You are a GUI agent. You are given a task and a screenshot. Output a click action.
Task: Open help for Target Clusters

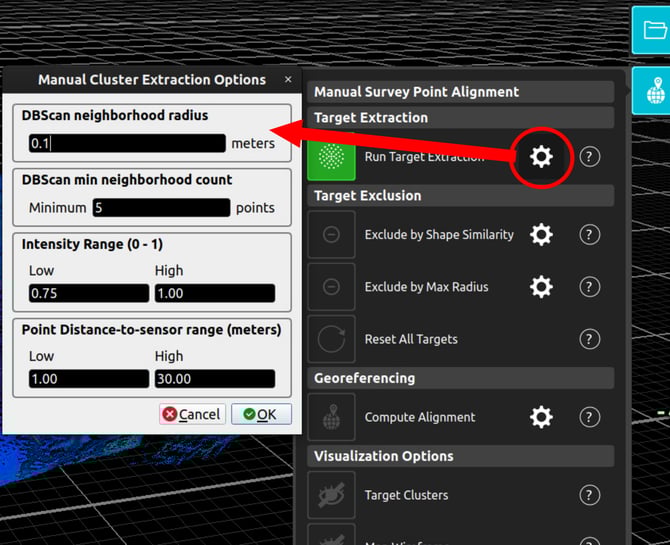[x=590, y=495]
